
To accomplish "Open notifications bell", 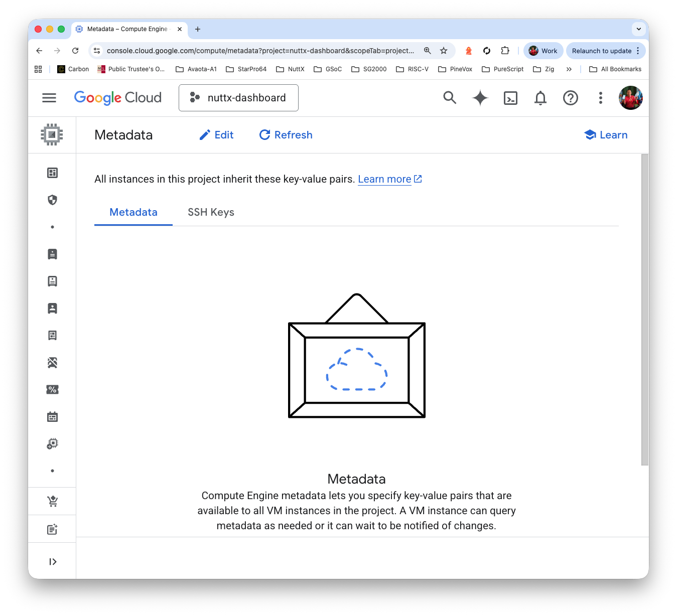I will click(x=540, y=98).
